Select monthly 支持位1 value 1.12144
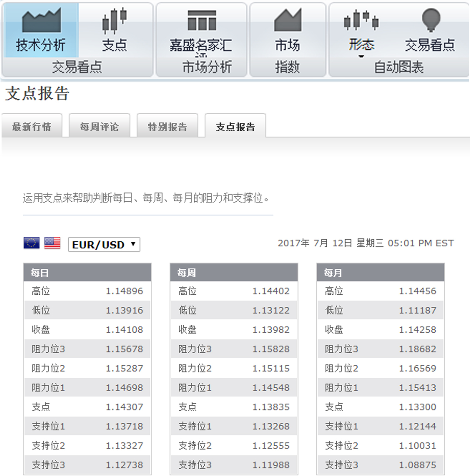 pyautogui.click(x=417, y=426)
